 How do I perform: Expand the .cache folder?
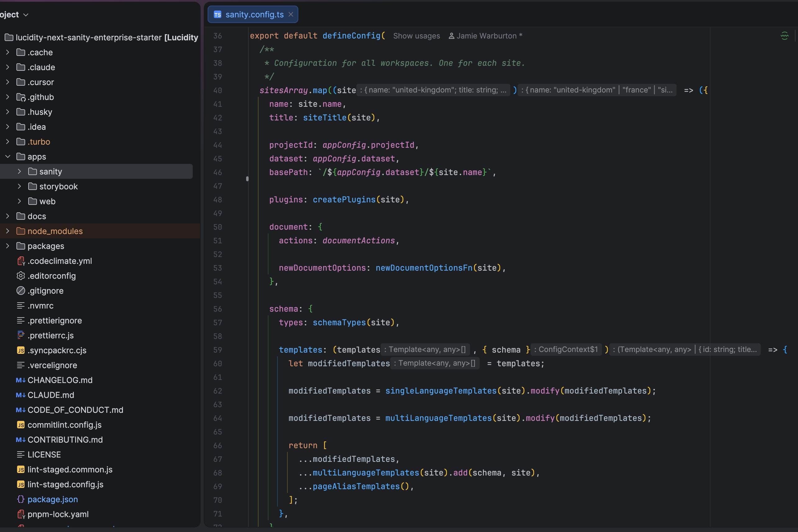point(7,52)
